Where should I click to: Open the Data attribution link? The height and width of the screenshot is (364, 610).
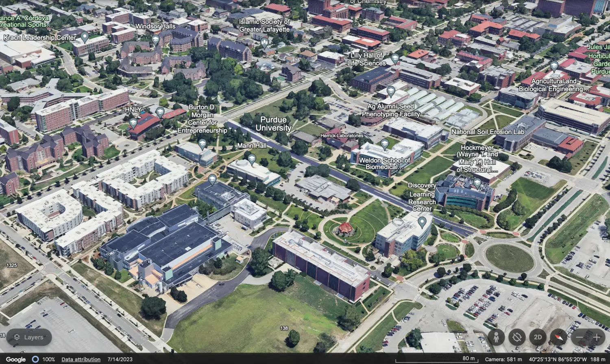[x=81, y=360]
